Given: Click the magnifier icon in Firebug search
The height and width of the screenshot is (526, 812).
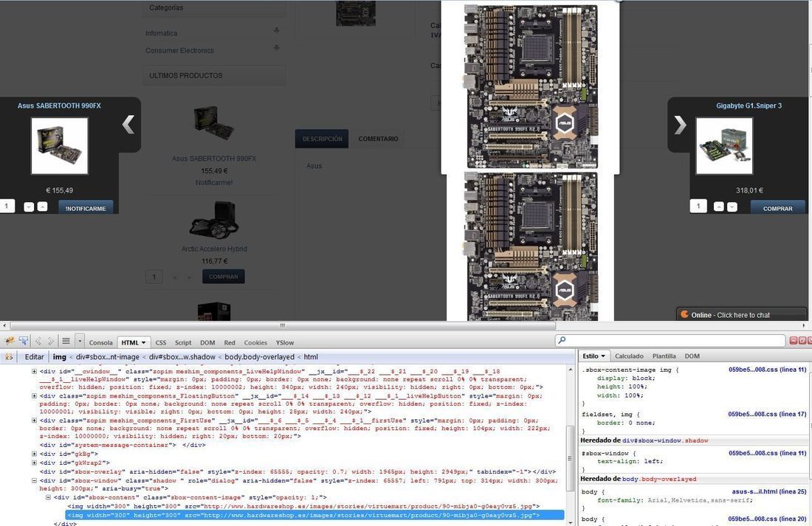Looking at the screenshot, I should click(x=562, y=340).
